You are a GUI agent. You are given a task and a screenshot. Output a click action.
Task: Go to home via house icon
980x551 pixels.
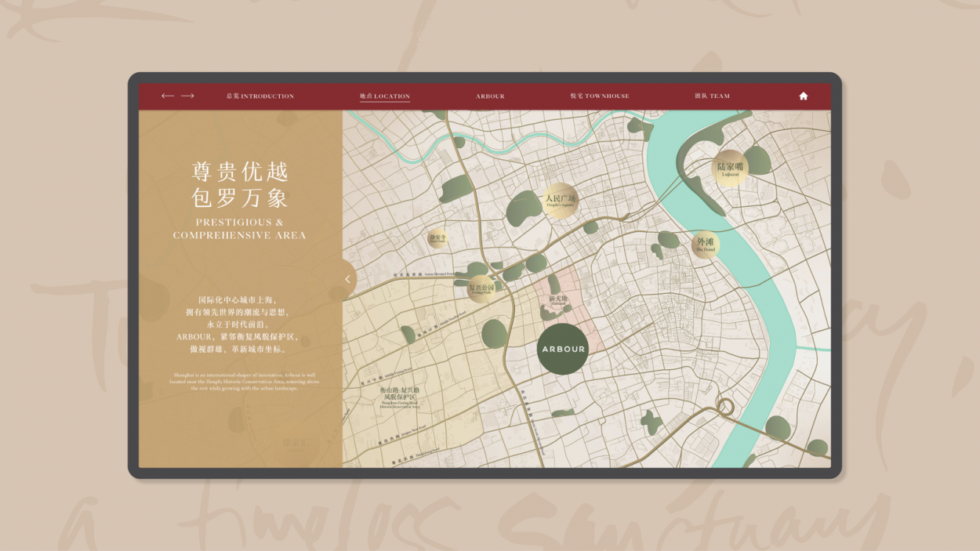tap(803, 96)
